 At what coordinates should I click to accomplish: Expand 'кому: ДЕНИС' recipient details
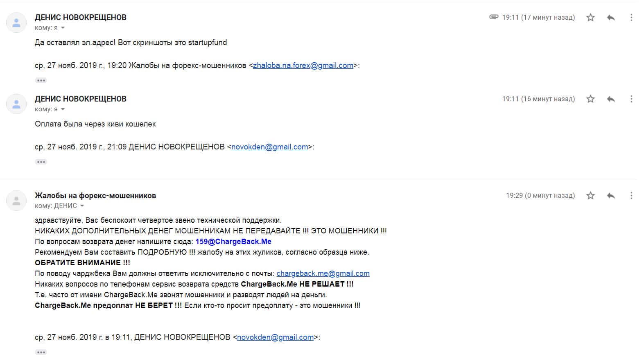point(82,206)
